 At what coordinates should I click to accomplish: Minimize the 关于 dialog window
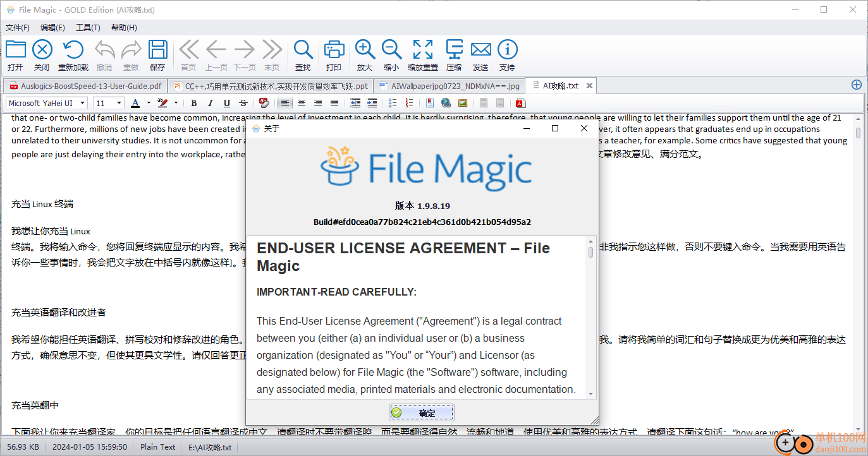(x=526, y=128)
